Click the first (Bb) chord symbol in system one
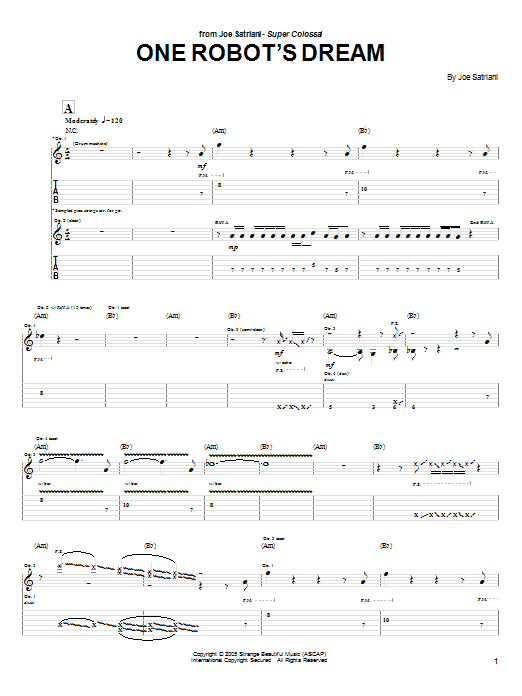The width and height of the screenshot is (522, 696). pos(364,130)
